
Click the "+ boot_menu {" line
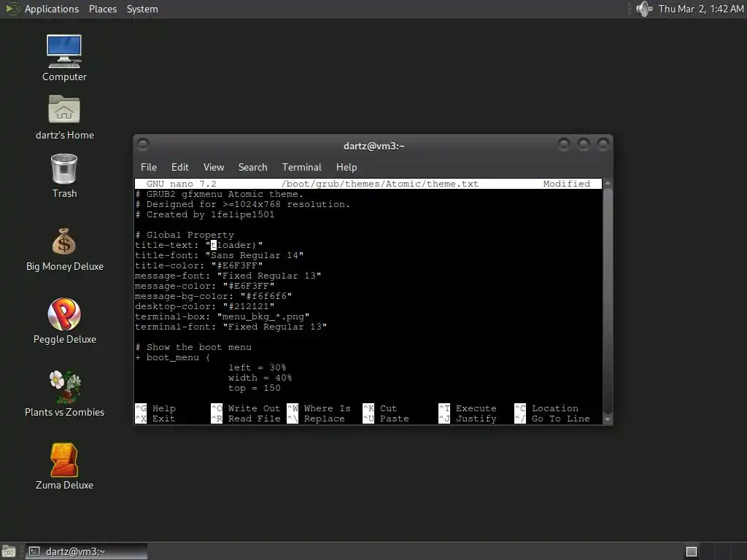(x=172, y=357)
